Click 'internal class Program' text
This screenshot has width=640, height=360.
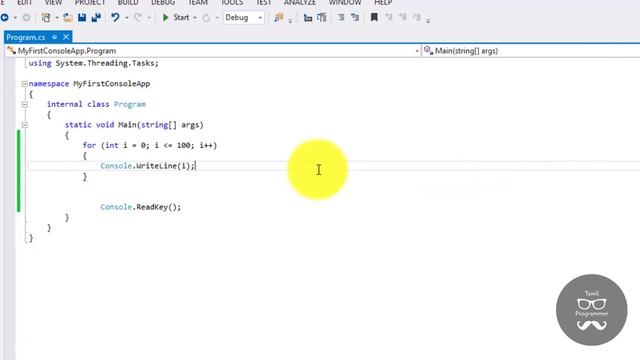click(x=96, y=104)
